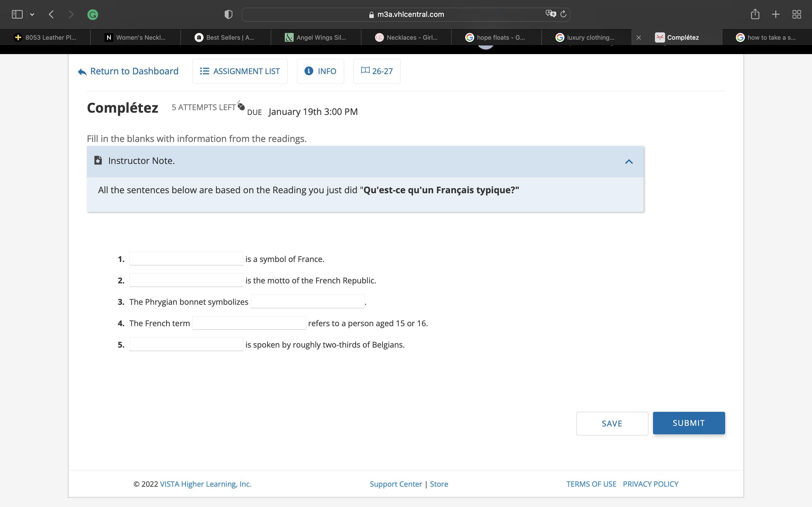Open the 26-27 textbook pages button
The width and height of the screenshot is (812, 507).
pos(376,71)
